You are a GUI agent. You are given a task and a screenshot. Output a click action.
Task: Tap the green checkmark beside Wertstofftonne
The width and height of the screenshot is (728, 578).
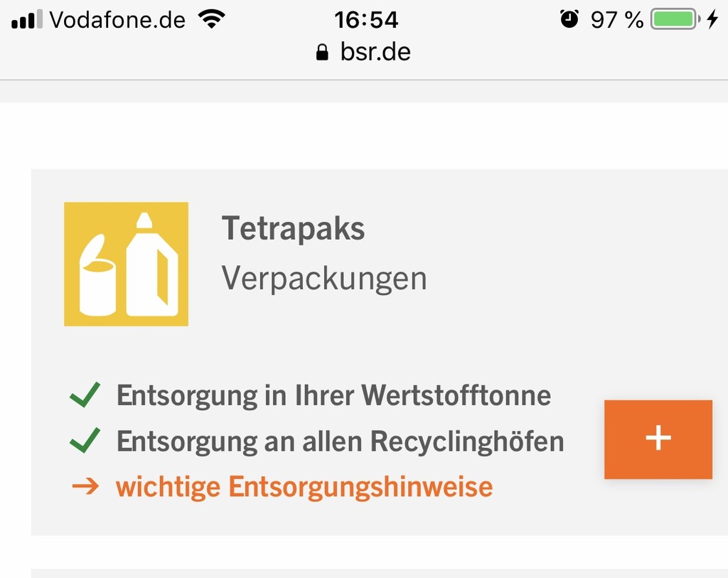85,395
